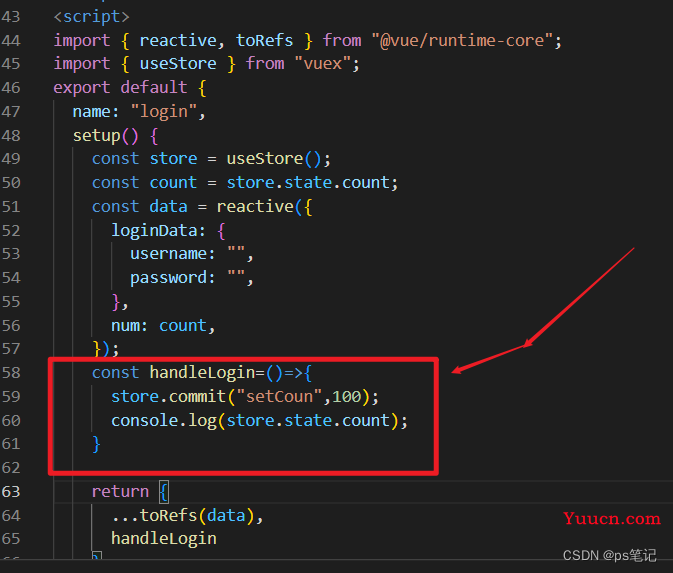Click line number 43 in the gutter
The image size is (673, 573).
pos(11,17)
